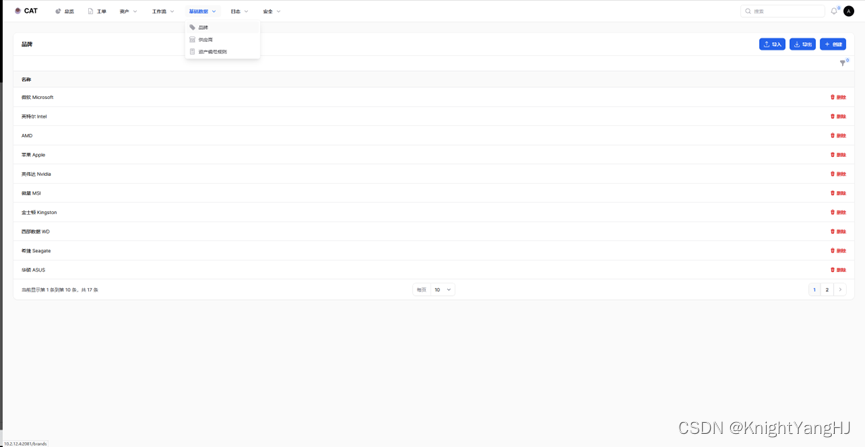
Task: Go to pagination page 1
Action: (814, 290)
